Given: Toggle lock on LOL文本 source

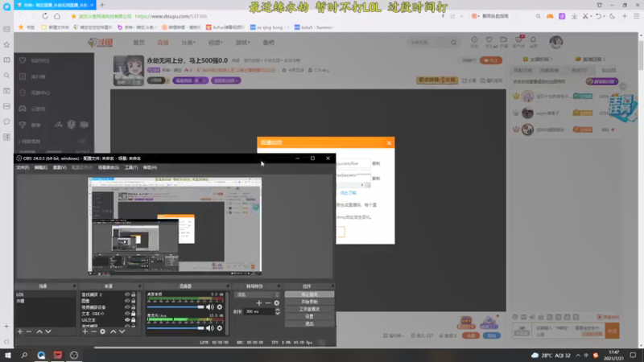Looking at the screenshot, I should pos(133,319).
